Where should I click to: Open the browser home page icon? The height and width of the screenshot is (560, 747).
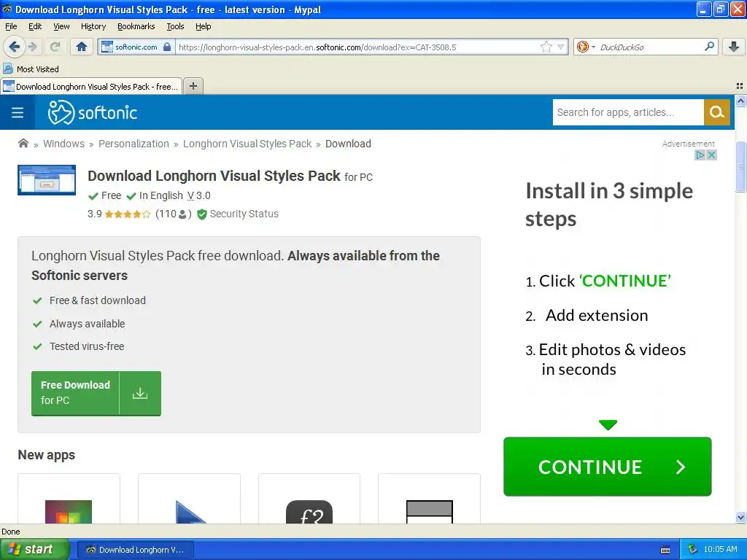pyautogui.click(x=82, y=47)
